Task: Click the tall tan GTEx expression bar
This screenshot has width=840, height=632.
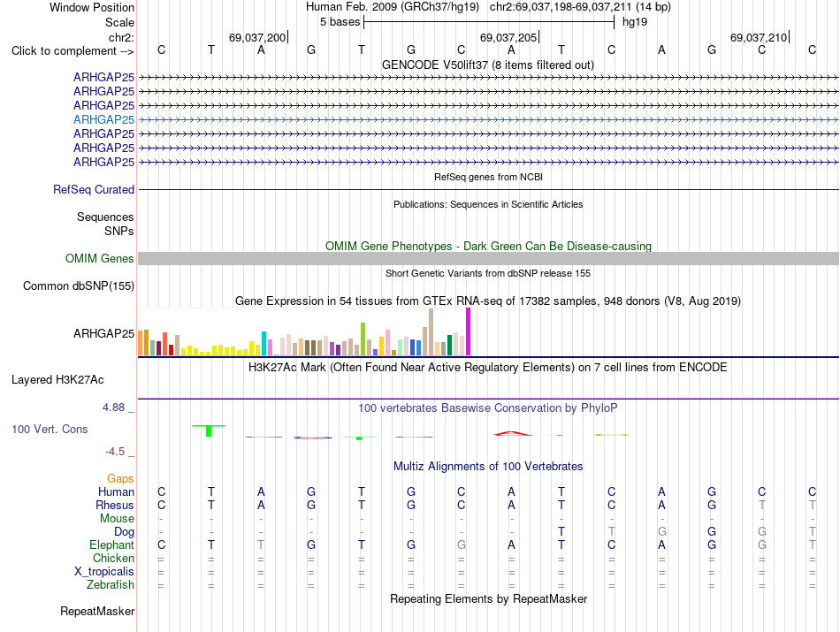Action: pyautogui.click(x=431, y=332)
